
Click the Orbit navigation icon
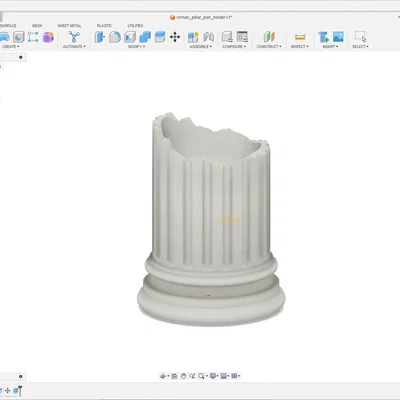pos(163,376)
